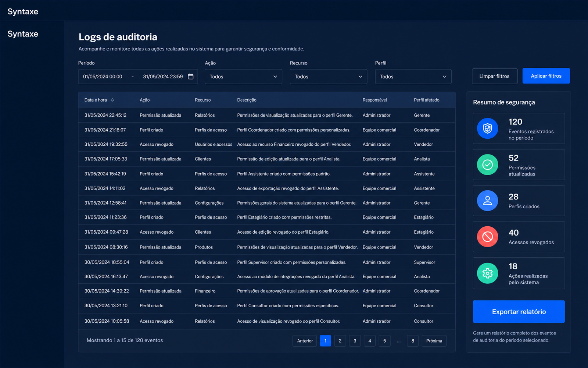The width and height of the screenshot is (588, 368).
Task: Click the Ação column header
Action: (145, 100)
